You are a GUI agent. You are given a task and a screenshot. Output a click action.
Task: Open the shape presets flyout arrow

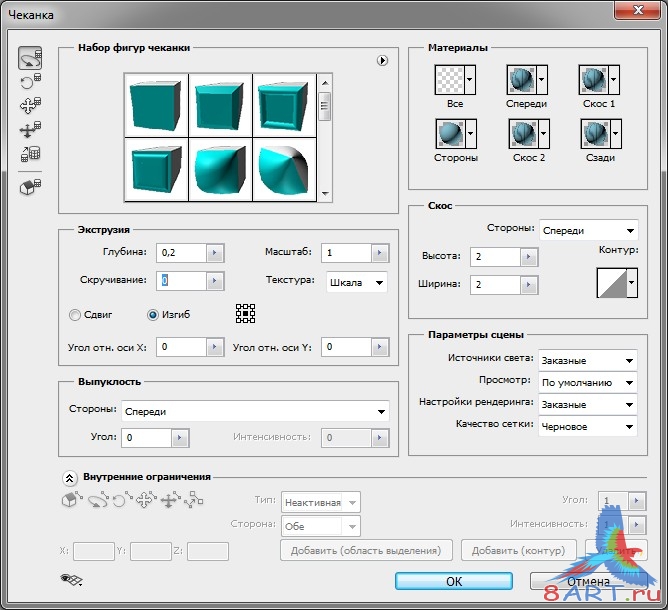(382, 60)
